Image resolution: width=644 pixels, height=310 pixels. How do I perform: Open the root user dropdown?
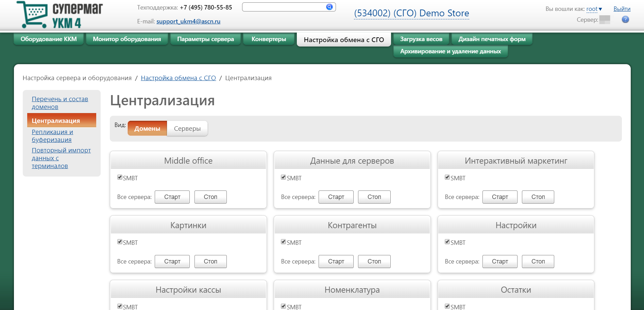tap(594, 9)
